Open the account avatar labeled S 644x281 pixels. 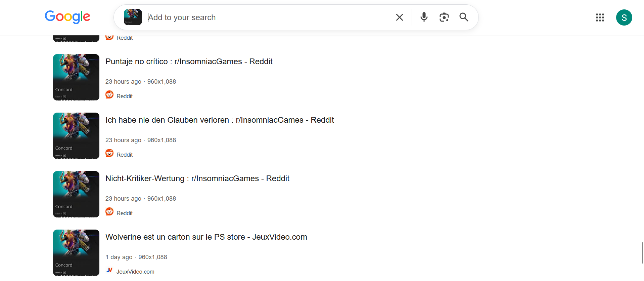(624, 17)
